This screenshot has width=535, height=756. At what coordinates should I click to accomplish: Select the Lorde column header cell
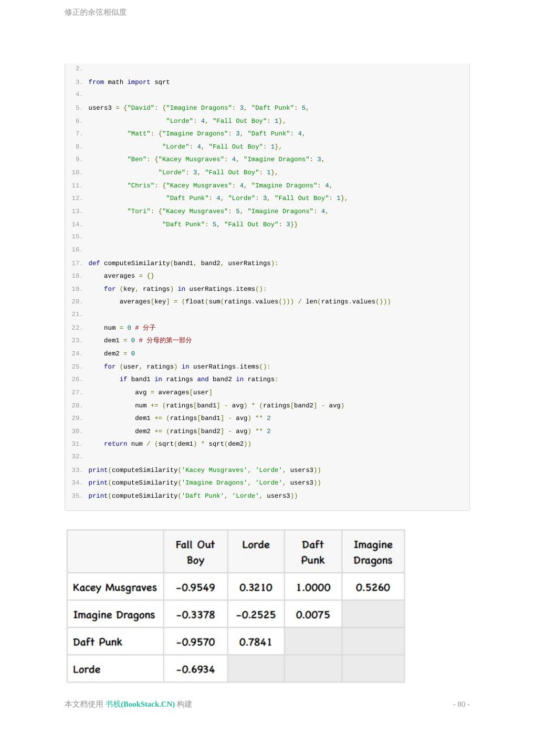pyautogui.click(x=256, y=545)
